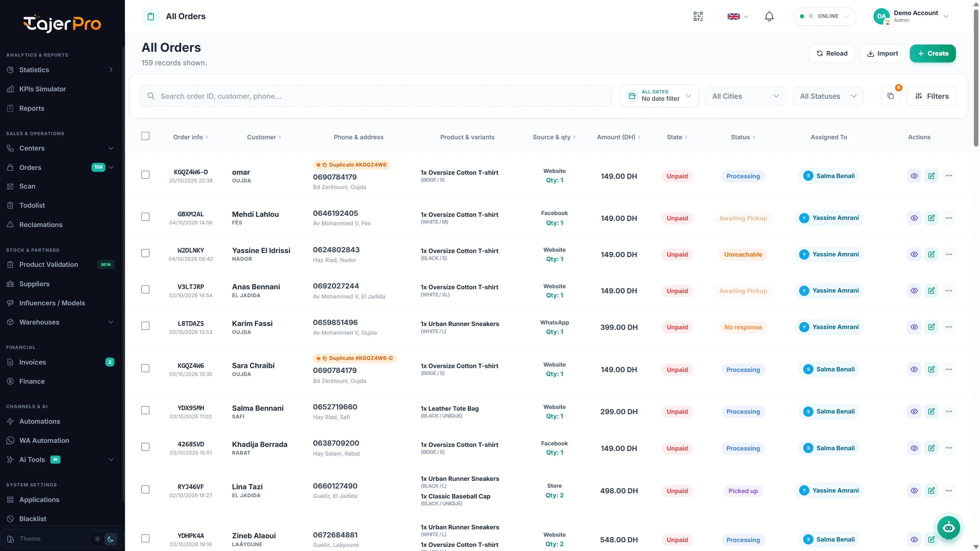Open the chatbot assistant bubble

click(948, 528)
